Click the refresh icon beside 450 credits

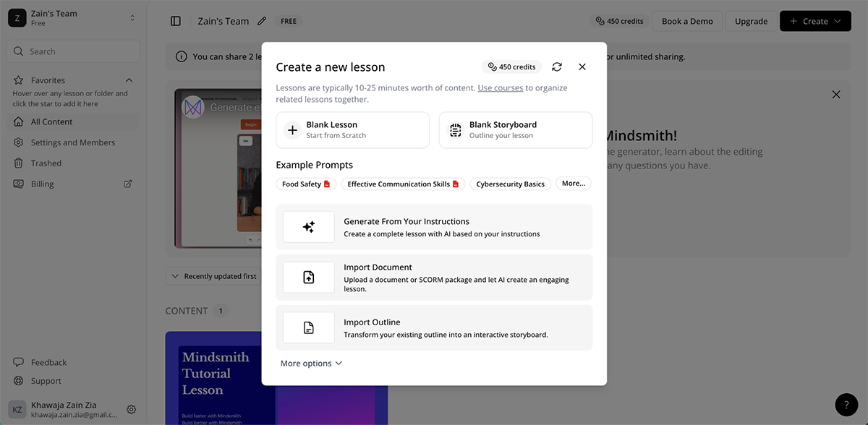557,66
